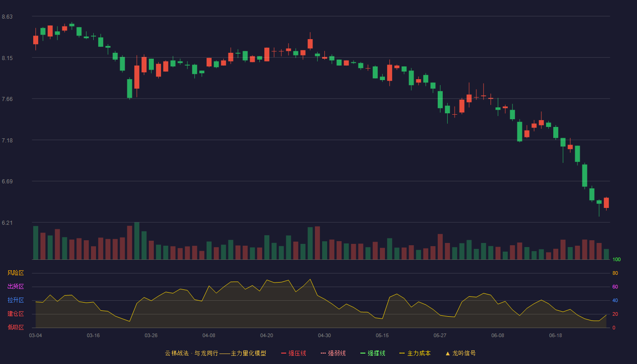Click the 拉升区 zone label
Screen dimensions: 637x364
tap(16, 300)
